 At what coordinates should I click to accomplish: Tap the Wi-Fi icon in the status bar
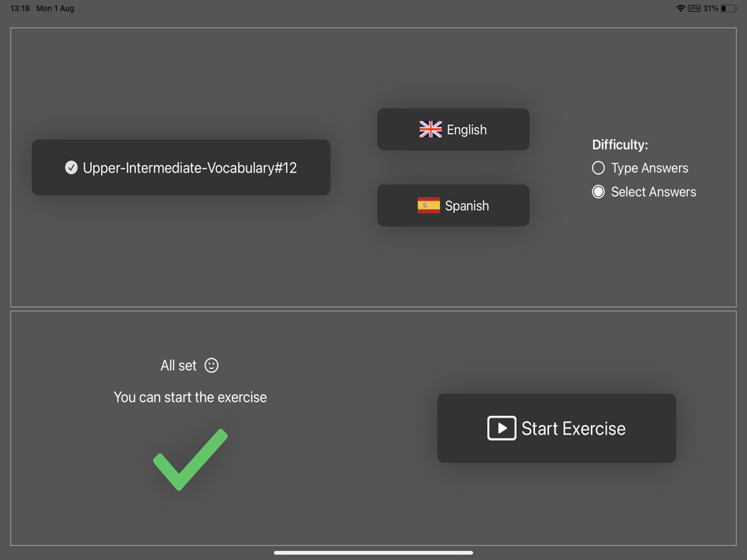tap(681, 8)
